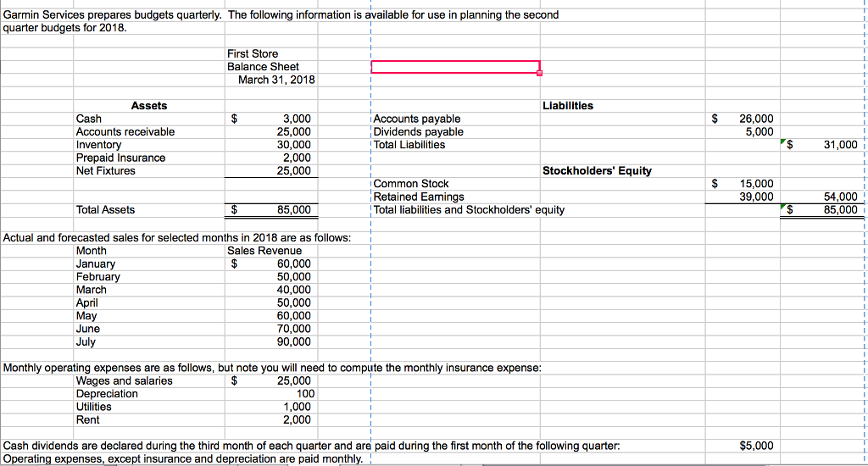Click the 'Garmin Services prepares budgets' description
This screenshot has width=868, height=466.
[x=281, y=21]
